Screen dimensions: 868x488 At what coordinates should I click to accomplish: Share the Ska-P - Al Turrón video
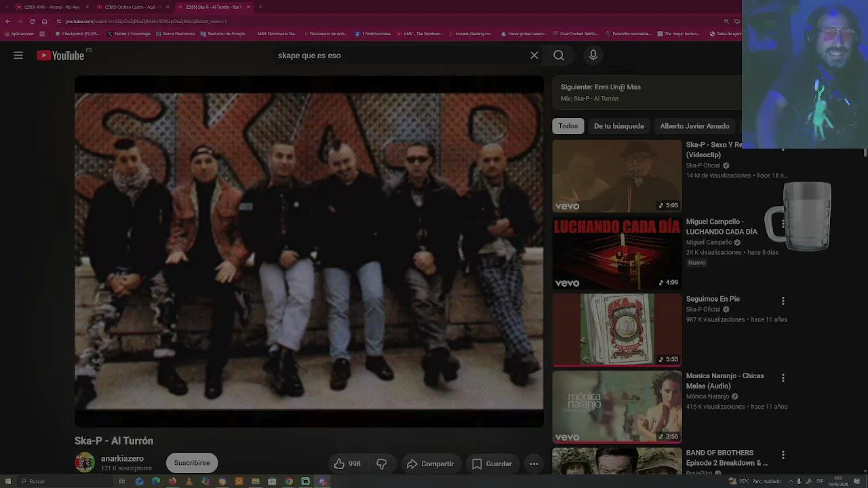point(430,464)
